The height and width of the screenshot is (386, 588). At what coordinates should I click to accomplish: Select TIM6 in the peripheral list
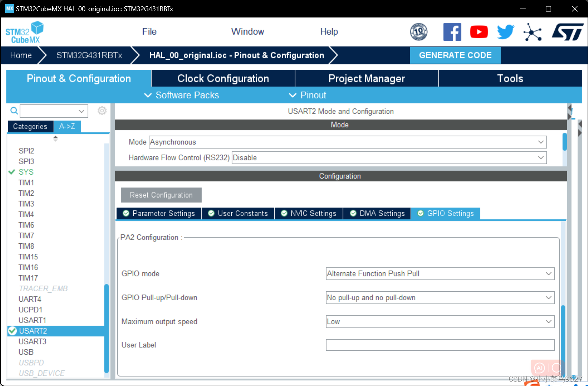(26, 225)
